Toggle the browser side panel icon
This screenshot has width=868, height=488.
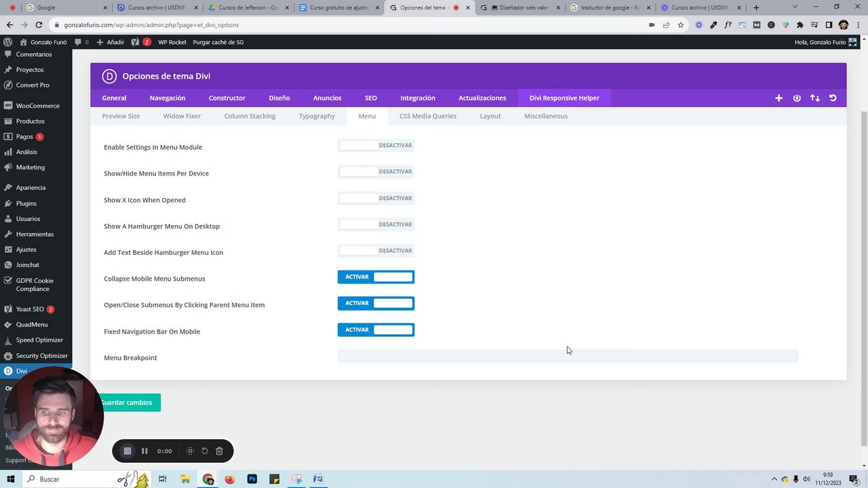coord(829,25)
